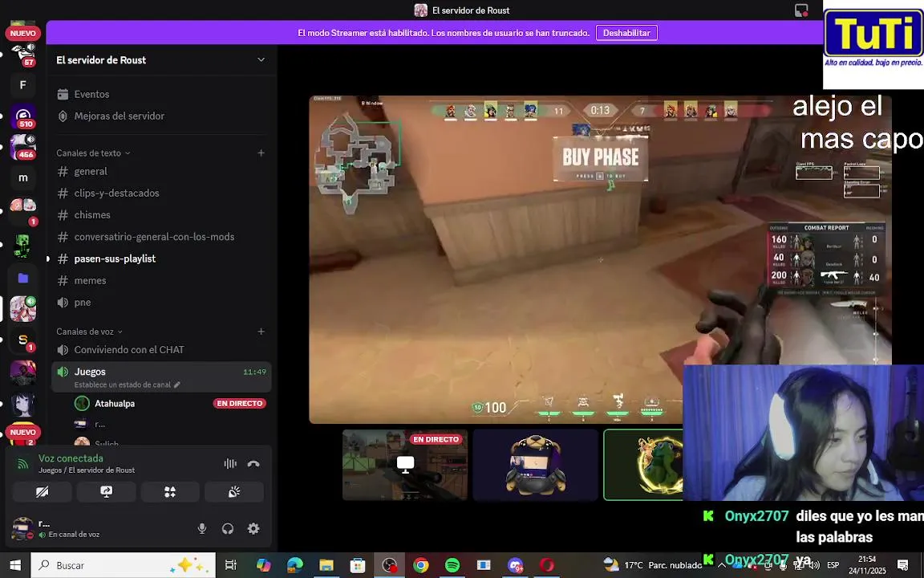This screenshot has height=578, width=924.
Task: Open El servidor de Roust dropdown menu
Action: point(261,59)
